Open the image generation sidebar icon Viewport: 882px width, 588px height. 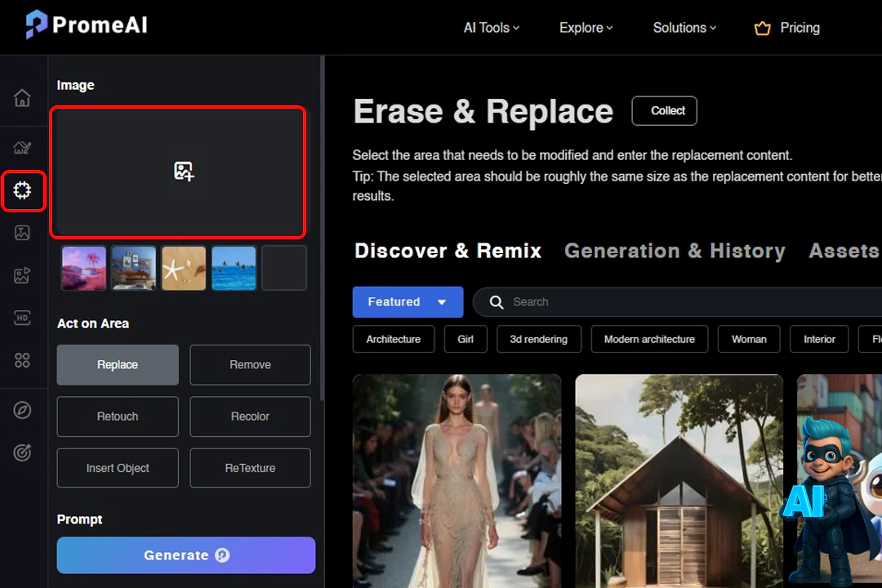pyautogui.click(x=22, y=233)
